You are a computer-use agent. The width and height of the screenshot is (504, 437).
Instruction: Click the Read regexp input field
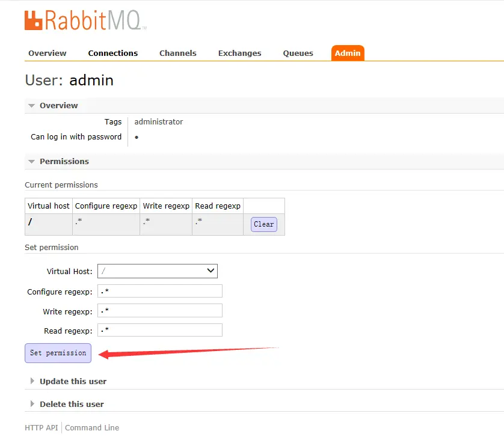click(x=159, y=330)
